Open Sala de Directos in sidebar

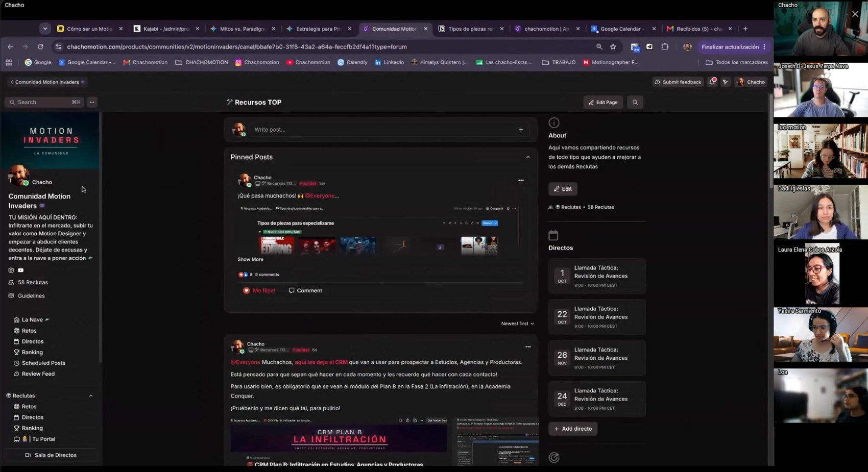click(51, 455)
